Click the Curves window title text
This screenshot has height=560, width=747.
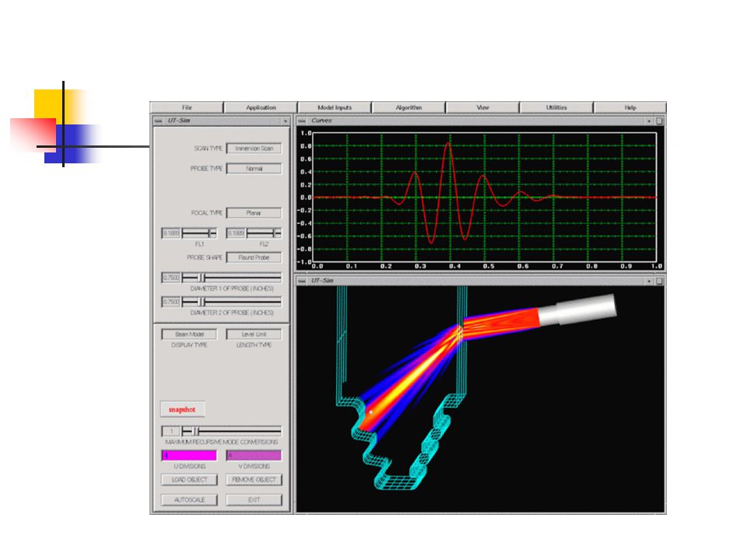click(x=321, y=121)
